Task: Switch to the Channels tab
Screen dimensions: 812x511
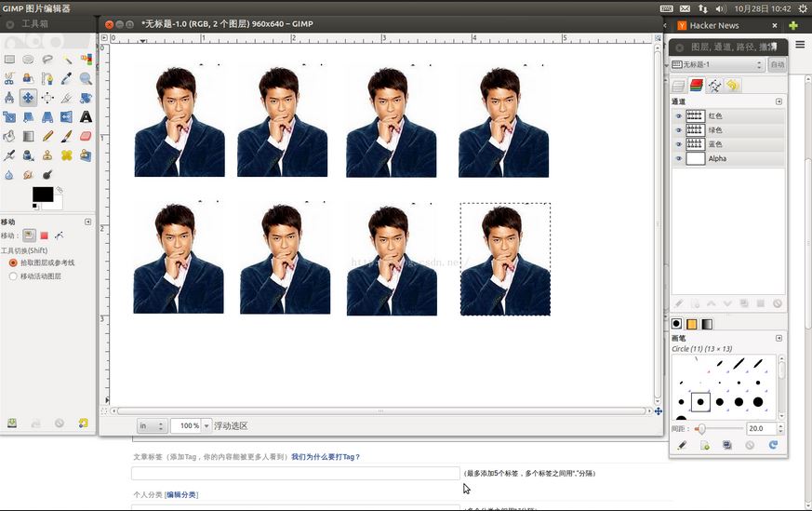Action: (697, 86)
